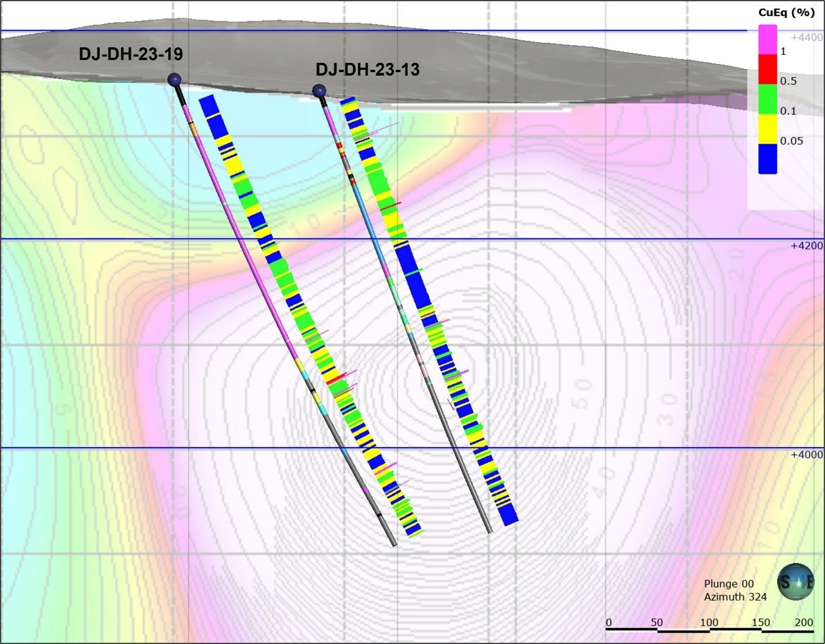Click the contour label 50
Screen dimensions: 825x644
(584, 393)
